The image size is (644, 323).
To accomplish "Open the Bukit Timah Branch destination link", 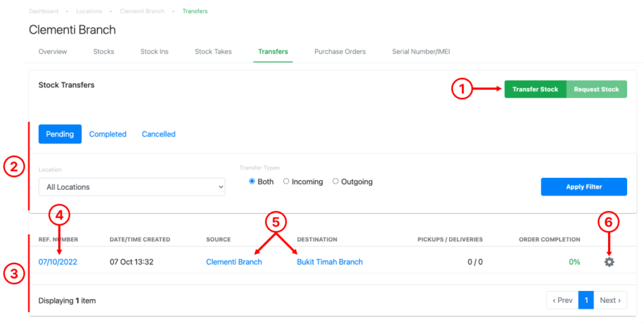I will point(330,262).
